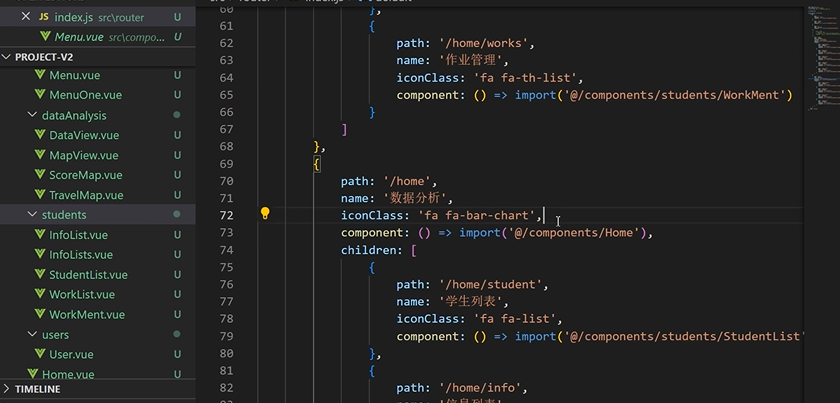
Task: Click the Vue icon beside InfoLists.vue
Action: [x=40, y=254]
